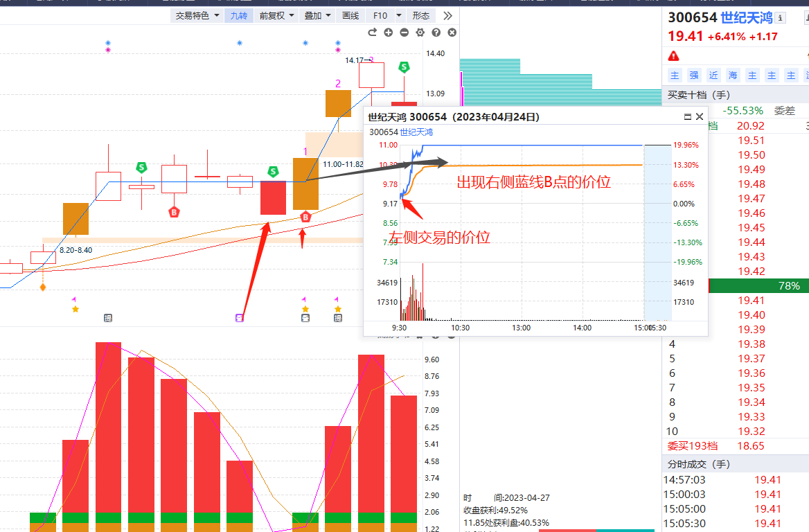The width and height of the screenshot is (809, 532).
Task: Click the 近 tag in quote panel
Action: [713, 76]
